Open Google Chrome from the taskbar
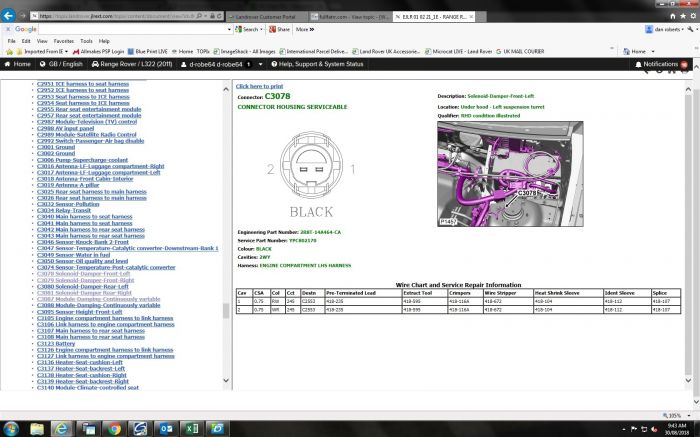Screen dimensions: 700x437 (x=114, y=429)
